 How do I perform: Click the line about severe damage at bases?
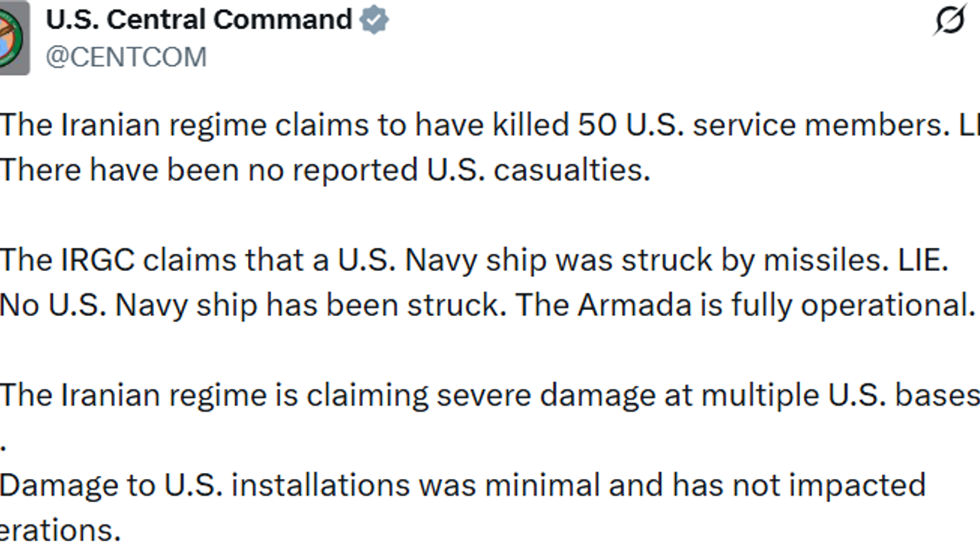coord(490,395)
